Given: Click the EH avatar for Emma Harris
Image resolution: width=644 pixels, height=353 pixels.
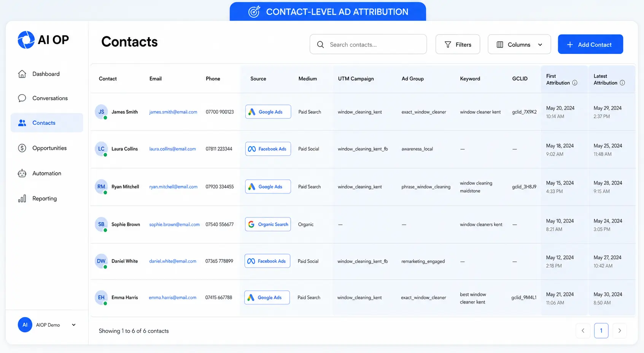Looking at the screenshot, I should click(101, 298).
